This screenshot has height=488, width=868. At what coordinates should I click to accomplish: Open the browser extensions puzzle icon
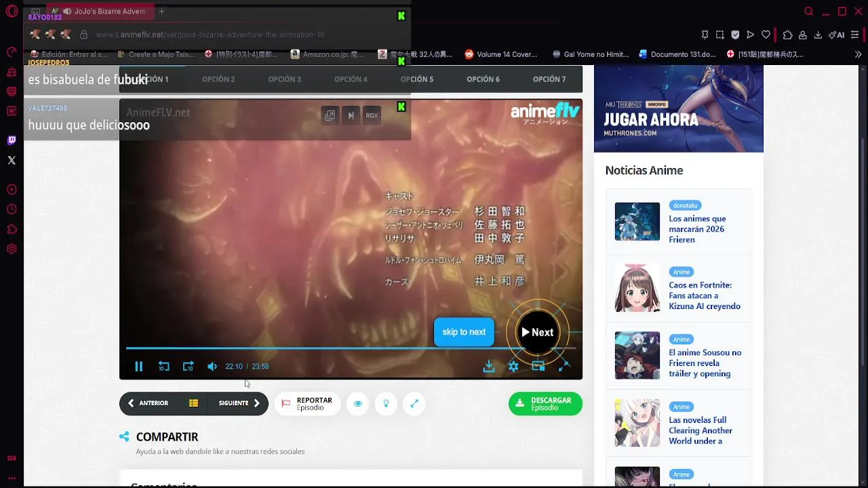[787, 35]
